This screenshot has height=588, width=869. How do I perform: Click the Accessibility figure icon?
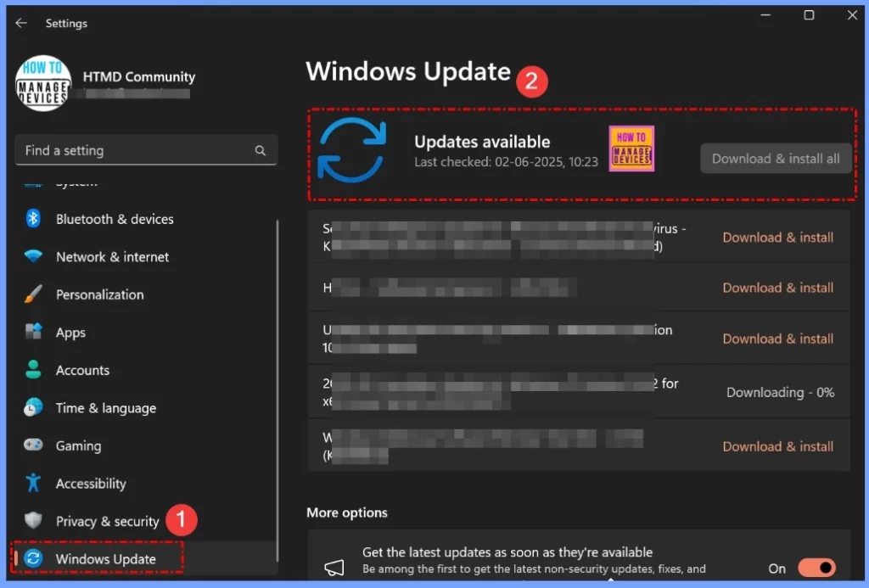pyautogui.click(x=33, y=483)
